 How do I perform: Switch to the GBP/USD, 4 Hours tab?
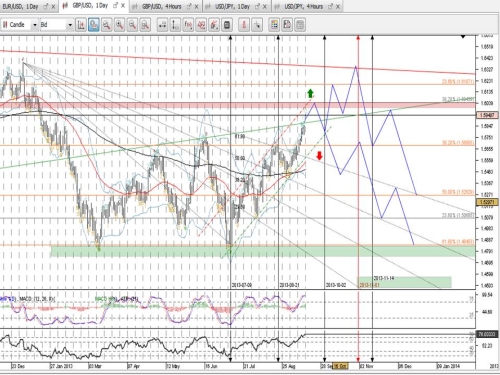point(162,6)
